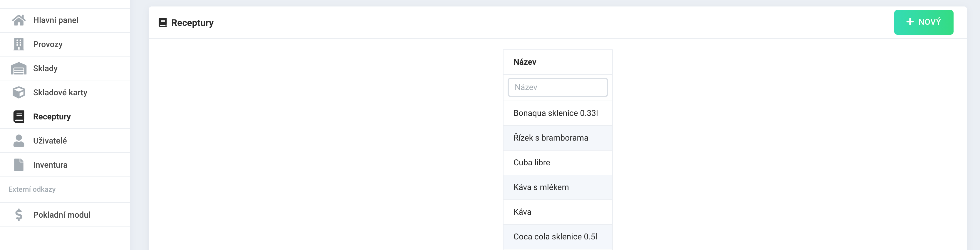
Task: Open recipe Řízek s bramborama
Action: (558, 138)
